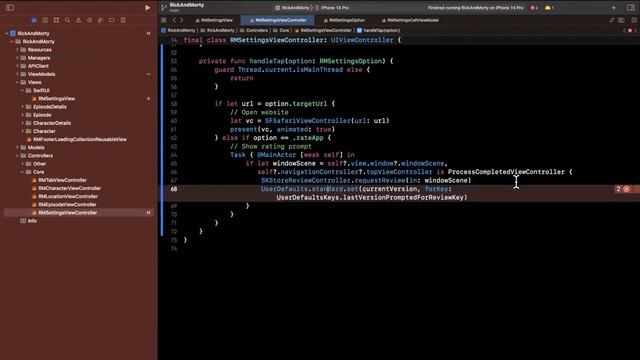Open the adjust editor options icon

621,20
